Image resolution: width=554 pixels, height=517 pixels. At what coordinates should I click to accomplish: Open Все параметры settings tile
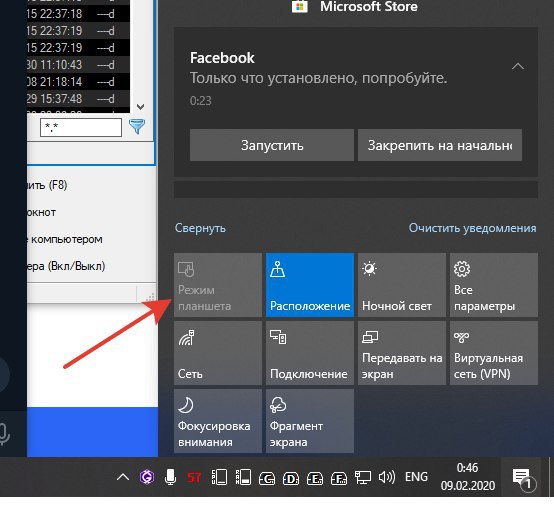[x=494, y=285]
